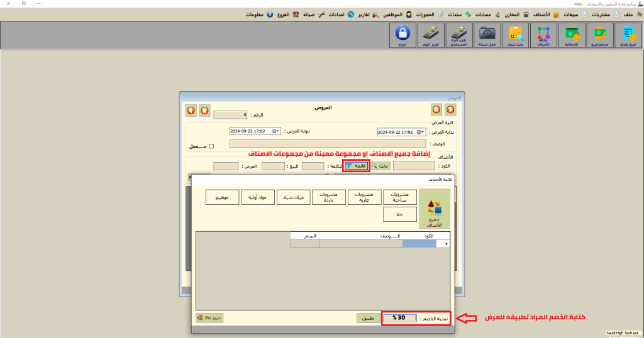Click the description (الوصف) column header
This screenshot has width=644, height=338.
point(361,236)
